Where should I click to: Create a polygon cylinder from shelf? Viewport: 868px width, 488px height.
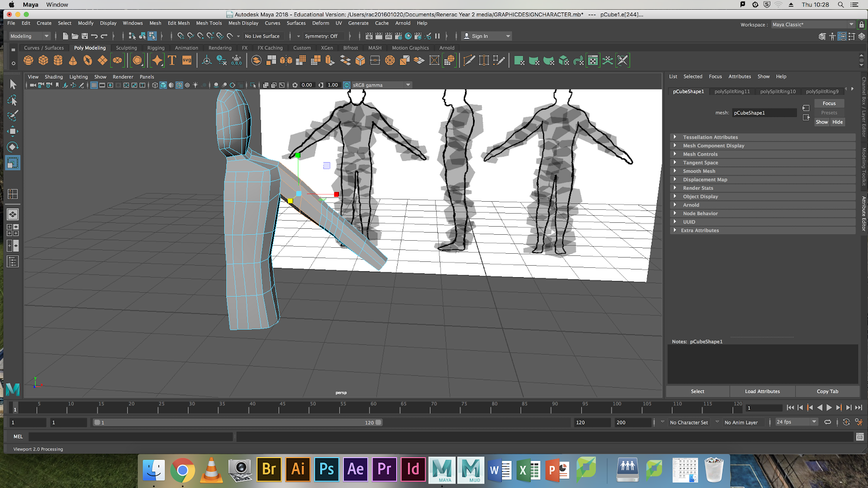click(x=58, y=61)
